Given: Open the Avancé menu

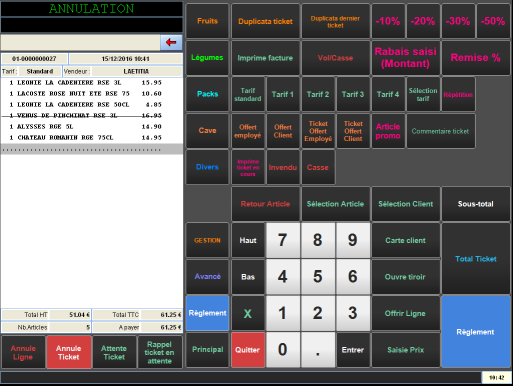Looking at the screenshot, I should coord(207,276).
